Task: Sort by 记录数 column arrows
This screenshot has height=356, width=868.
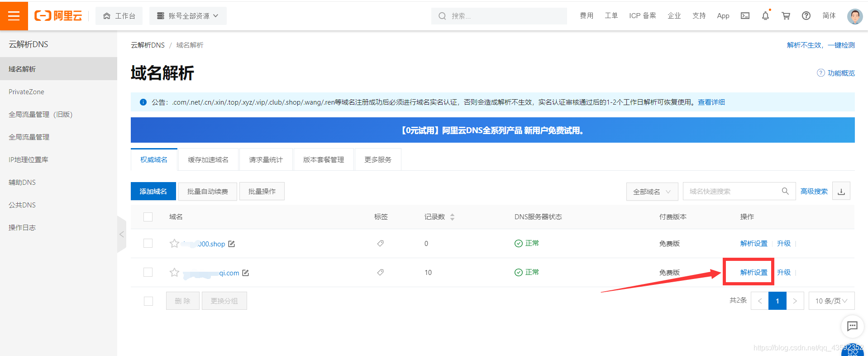Action: (x=452, y=217)
